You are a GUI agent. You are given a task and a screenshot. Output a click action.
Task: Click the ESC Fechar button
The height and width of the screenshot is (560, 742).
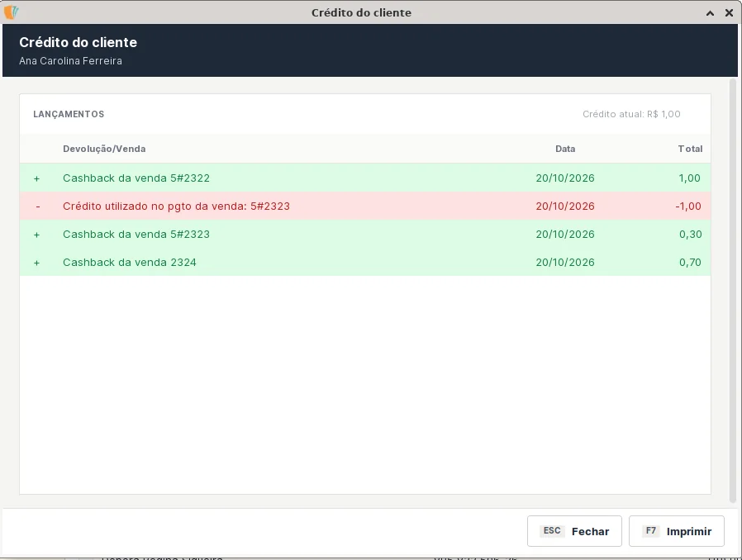[x=574, y=531]
